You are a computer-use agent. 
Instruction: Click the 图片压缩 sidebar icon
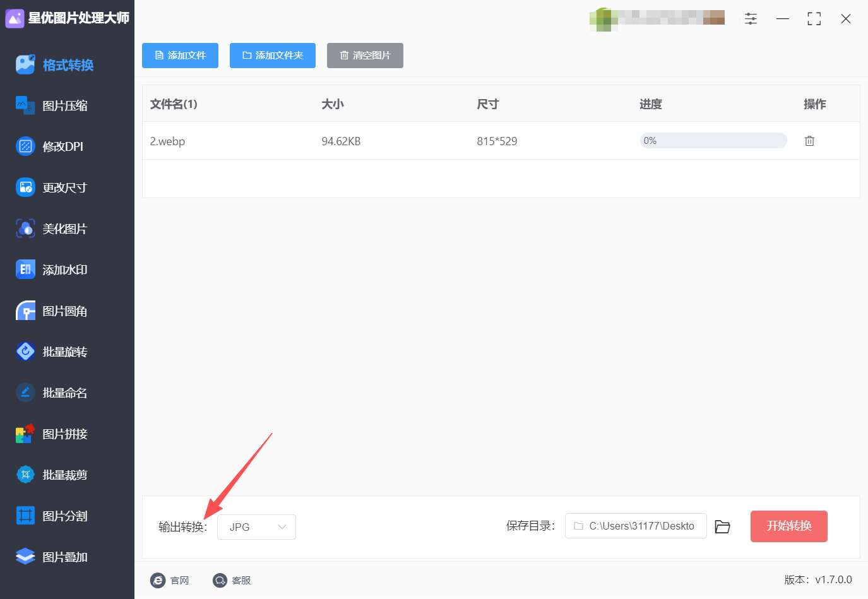coord(25,105)
